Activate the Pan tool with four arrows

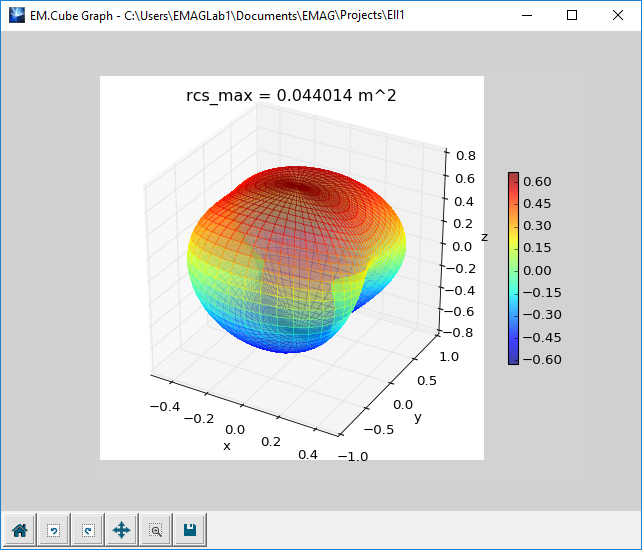point(122,530)
